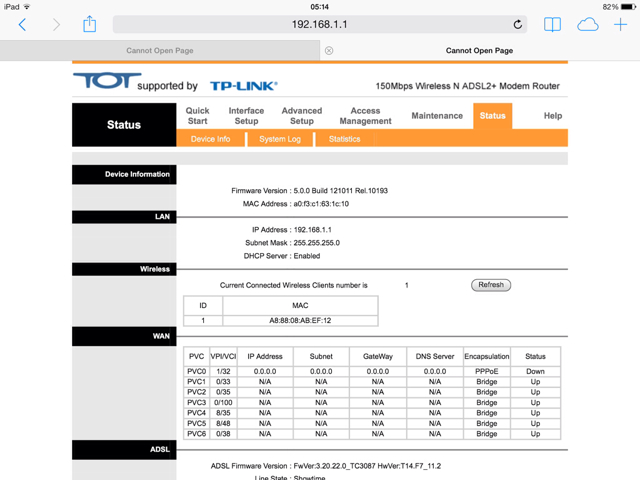Click the Down status cell for PVC0

tap(535, 371)
